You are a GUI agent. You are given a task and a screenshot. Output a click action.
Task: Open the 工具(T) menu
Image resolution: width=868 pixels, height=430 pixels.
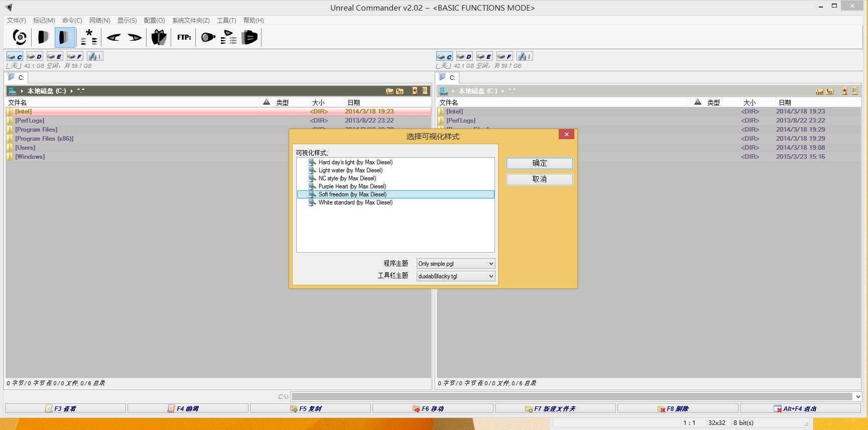point(226,21)
